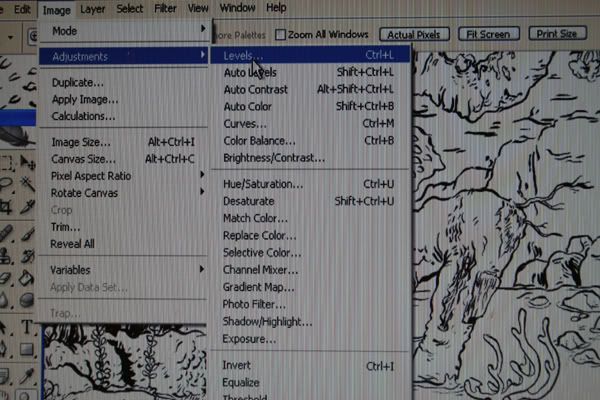Select the Rectangle shape tool

(x=27, y=349)
